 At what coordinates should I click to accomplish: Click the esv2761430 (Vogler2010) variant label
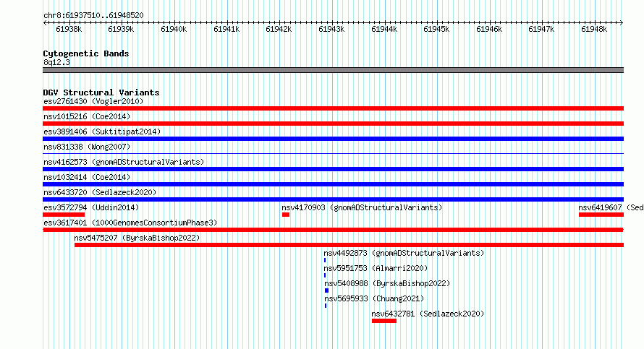point(93,101)
